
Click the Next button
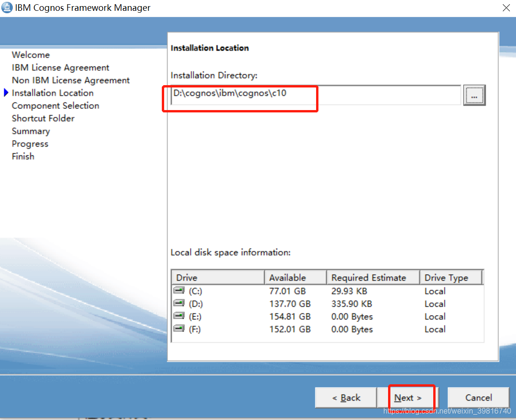pyautogui.click(x=408, y=397)
